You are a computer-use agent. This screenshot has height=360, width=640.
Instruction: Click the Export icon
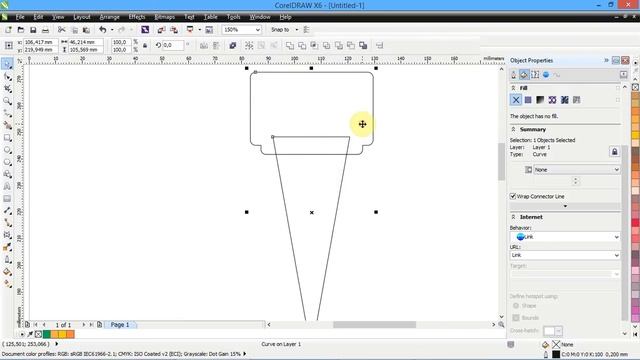pos(174,30)
